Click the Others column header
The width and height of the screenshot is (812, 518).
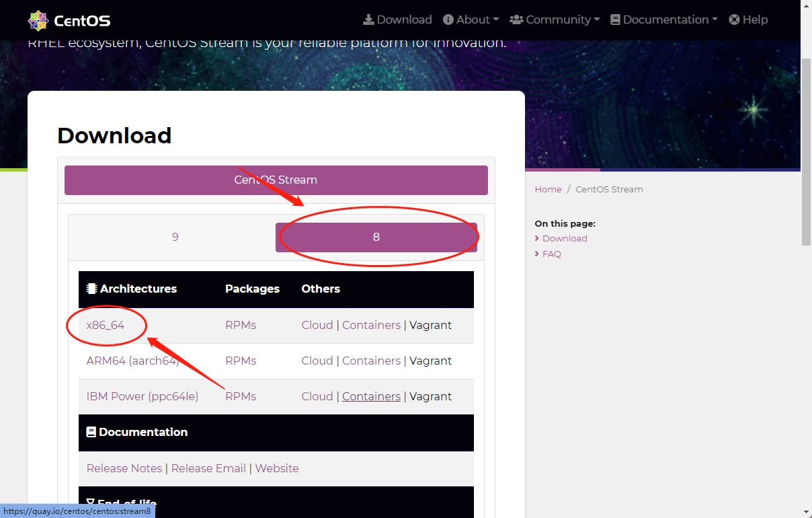(x=321, y=289)
